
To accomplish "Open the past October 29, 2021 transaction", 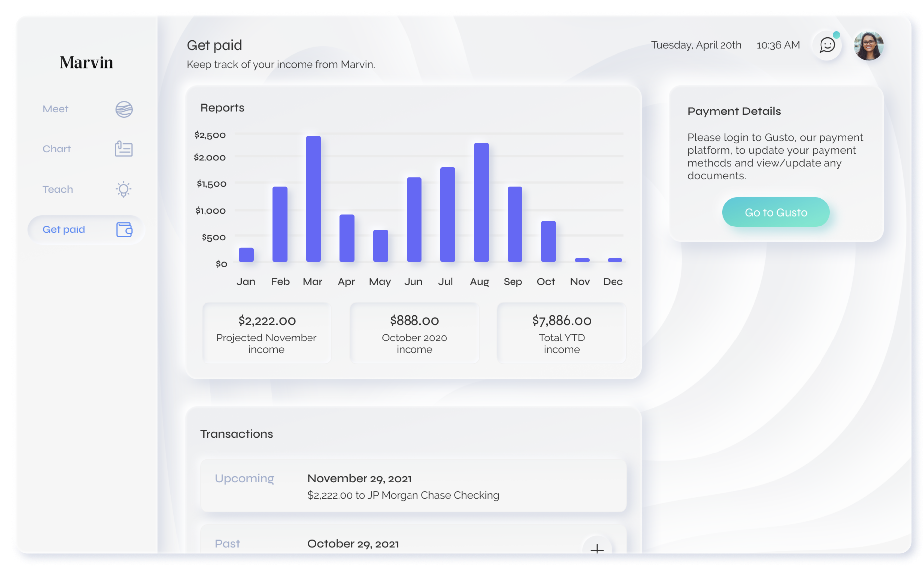I will tap(413, 539).
